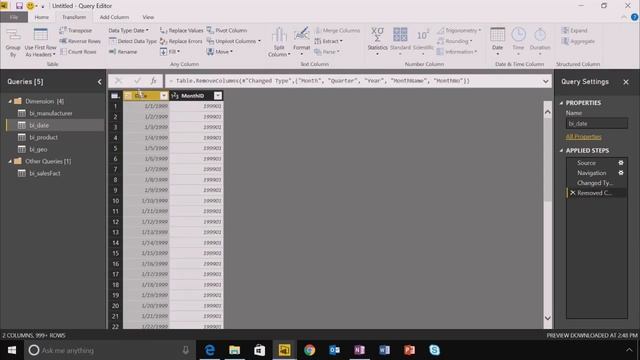This screenshot has height=360, width=640.
Task: Expand the formula bar
Action: pyautogui.click(x=545, y=81)
